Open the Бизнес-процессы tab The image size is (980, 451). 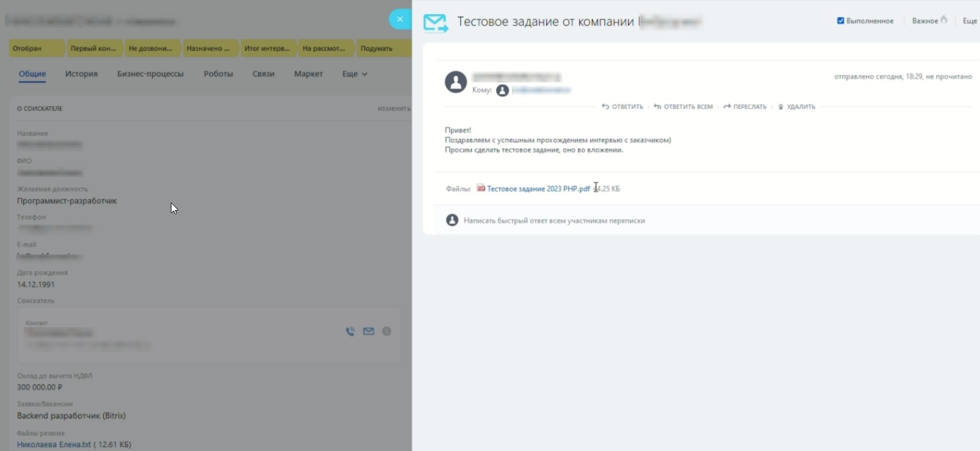point(150,74)
